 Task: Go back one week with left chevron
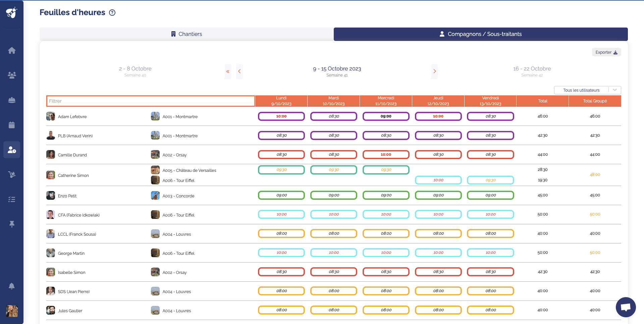pos(239,71)
